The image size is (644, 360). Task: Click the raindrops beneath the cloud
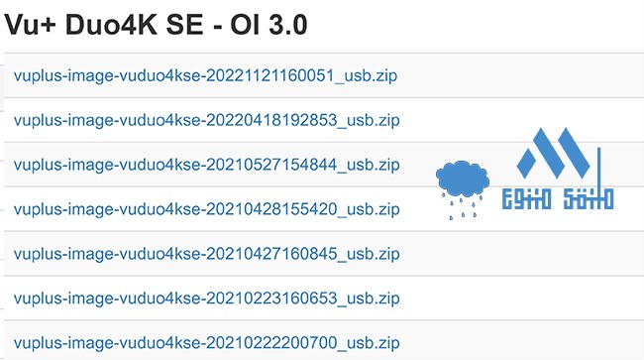[x=463, y=207]
